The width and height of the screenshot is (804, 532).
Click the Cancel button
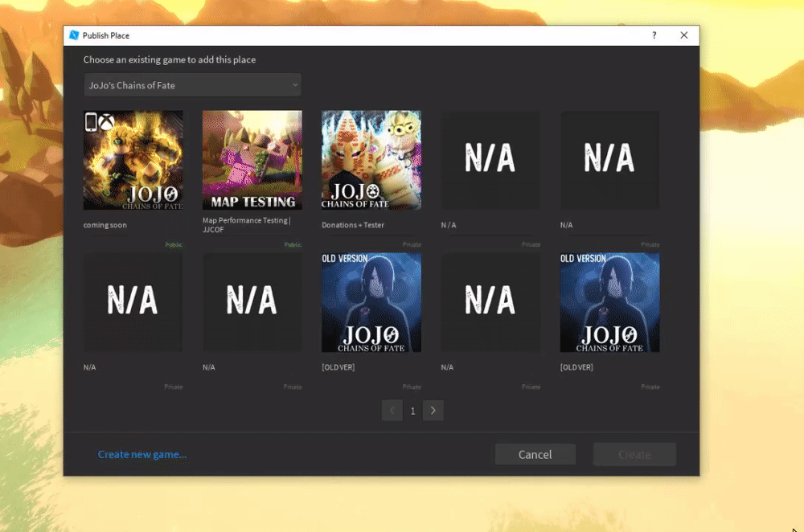coord(535,455)
